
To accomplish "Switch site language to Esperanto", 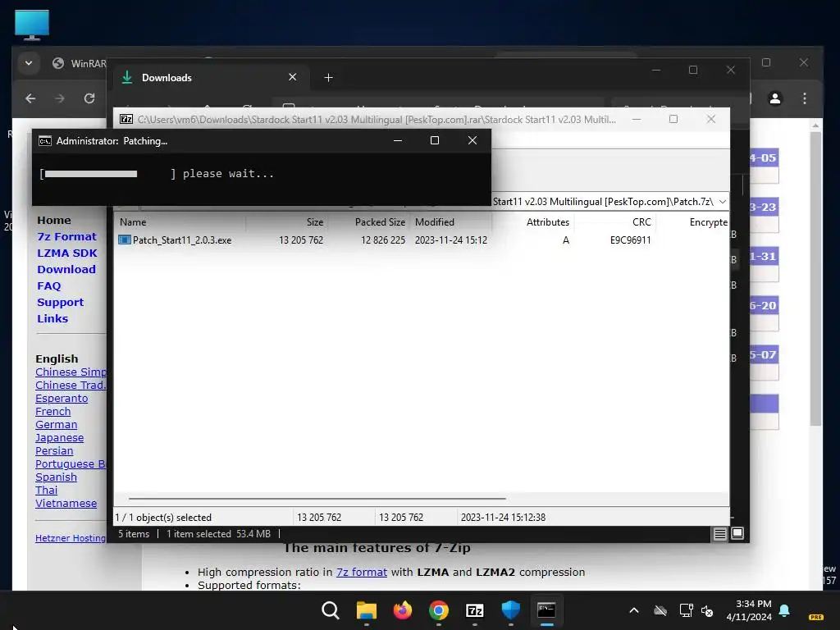I will point(62,399).
